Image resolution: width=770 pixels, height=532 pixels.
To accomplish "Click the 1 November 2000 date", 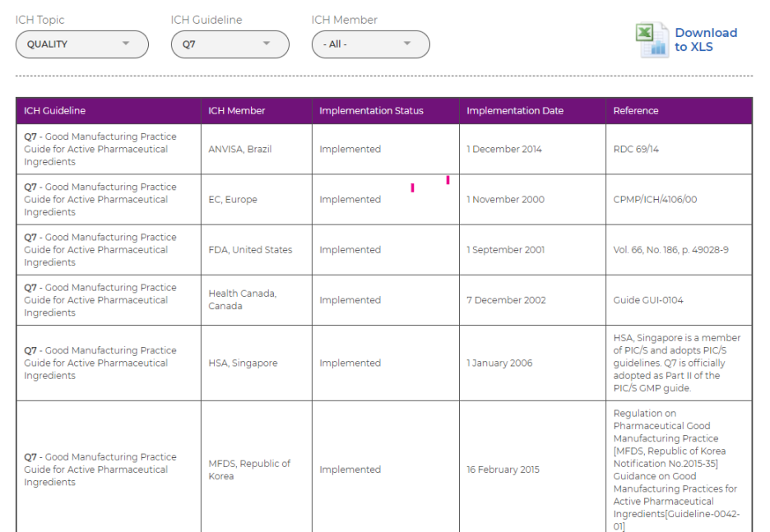I will [505, 200].
